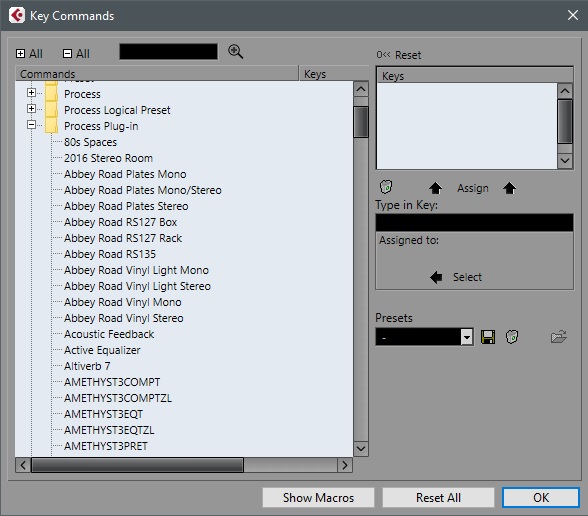Select the AMETHYST3EQTZL command
588x516 pixels.
(x=109, y=430)
